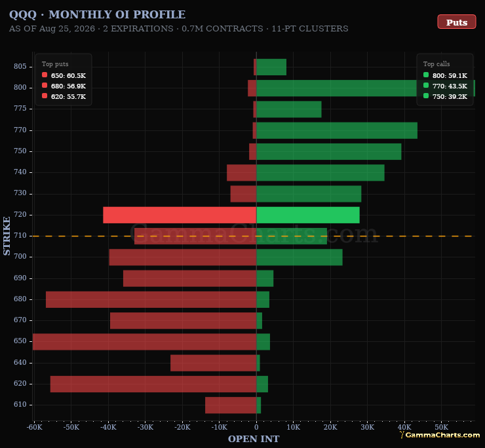Click the put bar at strike 680

(x=151, y=299)
